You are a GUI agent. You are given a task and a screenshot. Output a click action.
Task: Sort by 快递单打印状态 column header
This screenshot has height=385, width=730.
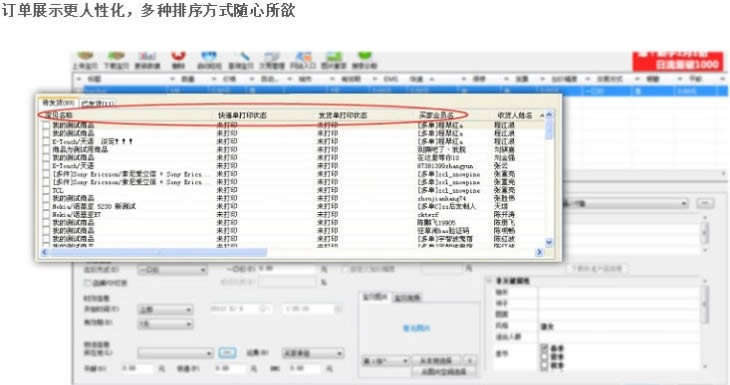(242, 115)
